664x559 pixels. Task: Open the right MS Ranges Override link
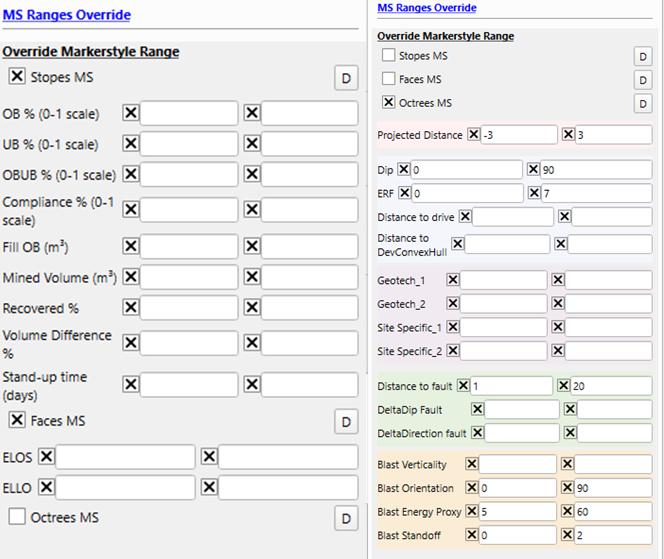click(426, 8)
